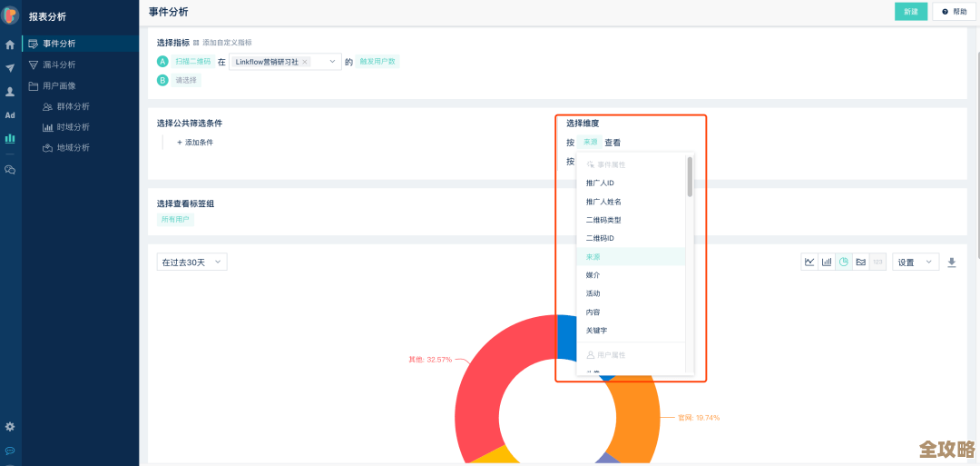
Task: Click the 新建 button
Action: pos(910,12)
